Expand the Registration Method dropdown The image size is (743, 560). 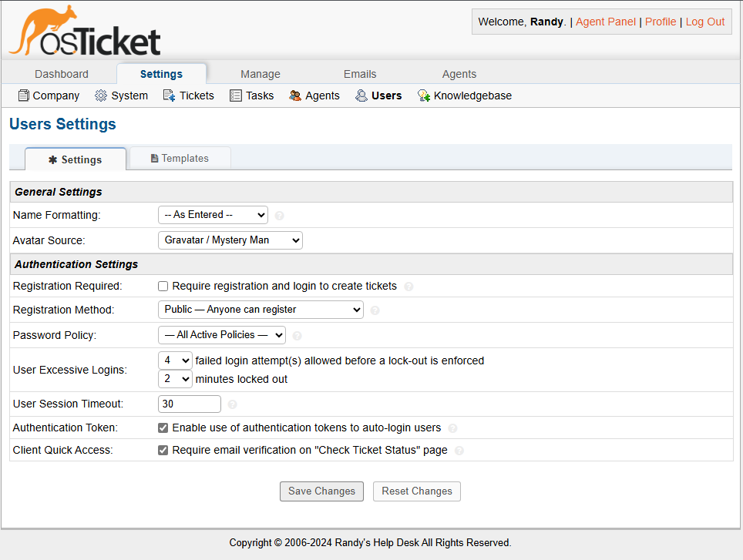pyautogui.click(x=261, y=309)
